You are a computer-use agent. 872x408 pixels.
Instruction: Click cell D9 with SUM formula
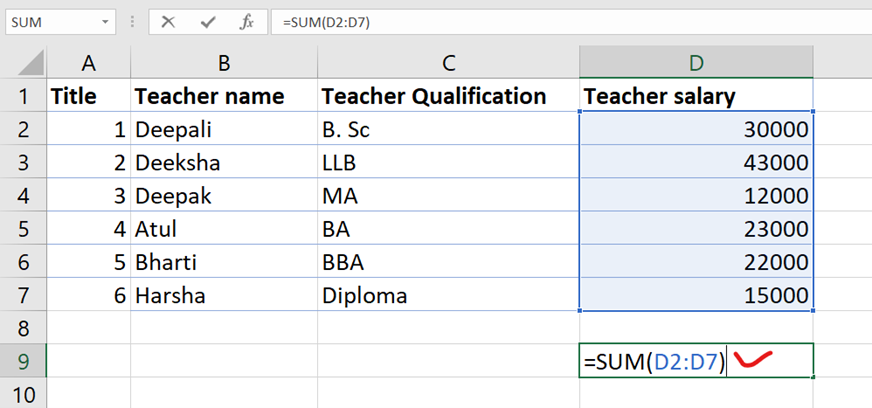tap(696, 361)
